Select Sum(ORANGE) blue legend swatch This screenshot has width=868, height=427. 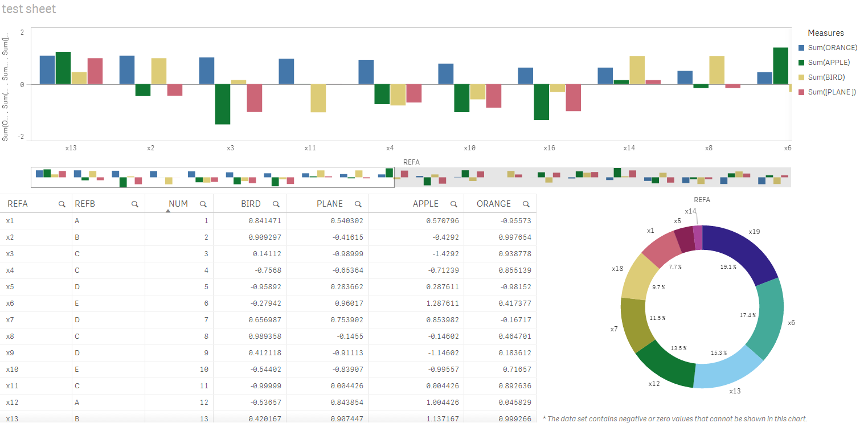click(802, 48)
